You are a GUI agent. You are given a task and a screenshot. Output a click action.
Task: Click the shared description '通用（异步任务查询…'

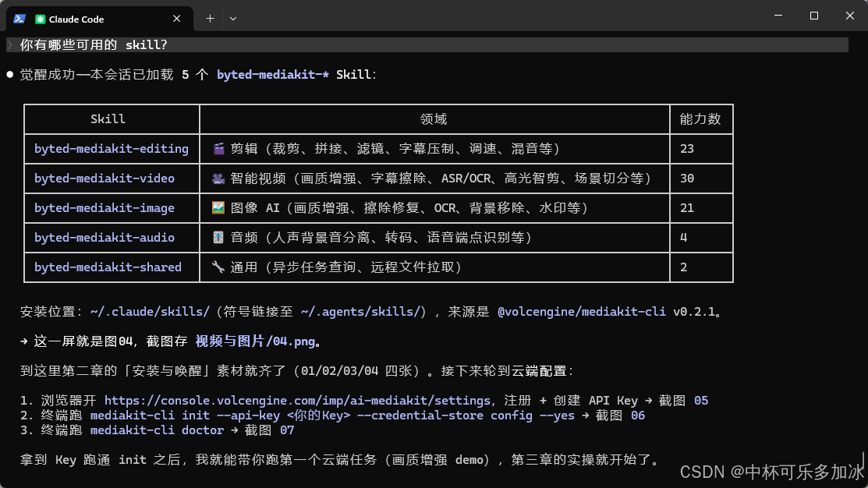point(346,267)
